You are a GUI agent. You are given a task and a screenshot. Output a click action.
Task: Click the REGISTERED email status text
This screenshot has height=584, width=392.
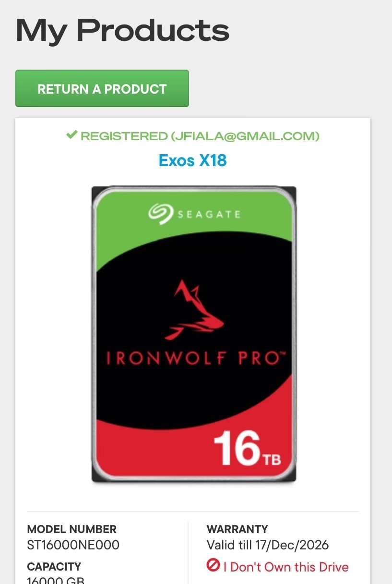point(200,136)
